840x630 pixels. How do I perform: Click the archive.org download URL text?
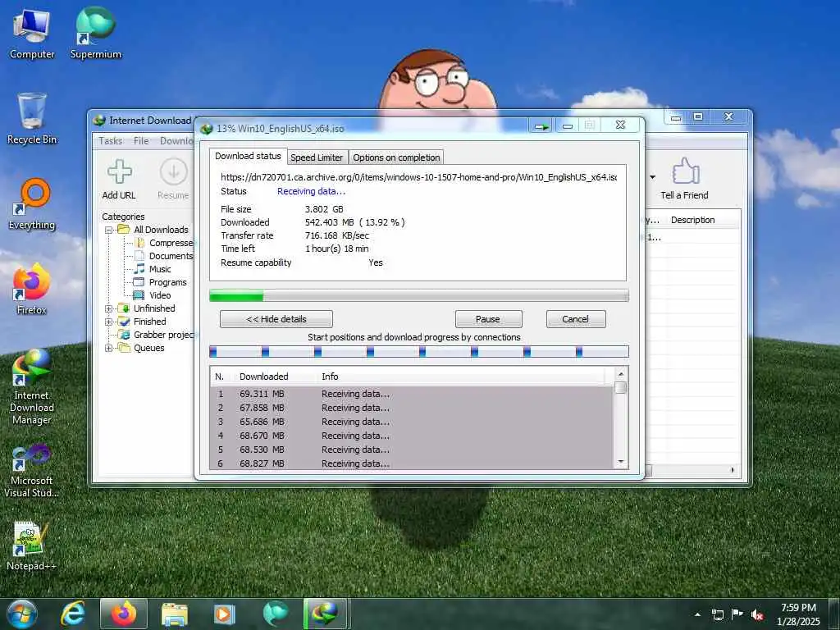tap(418, 177)
